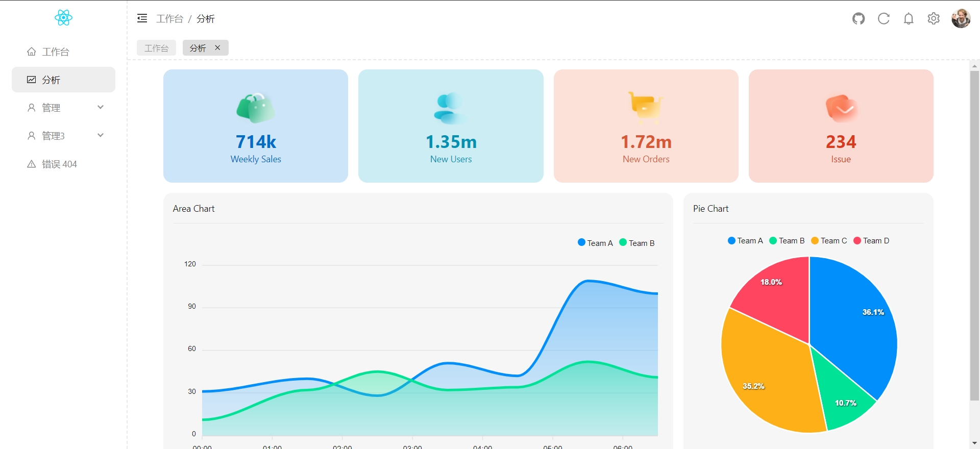Click the vertical scrollbar thumb

pyautogui.click(x=974, y=236)
